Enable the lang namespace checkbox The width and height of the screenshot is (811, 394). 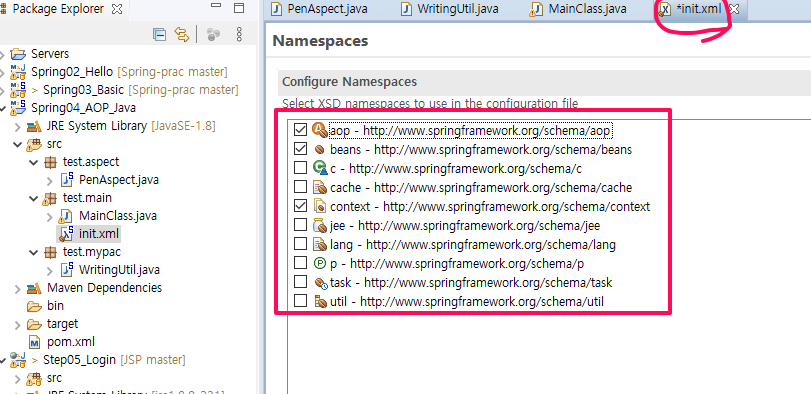tap(300, 244)
